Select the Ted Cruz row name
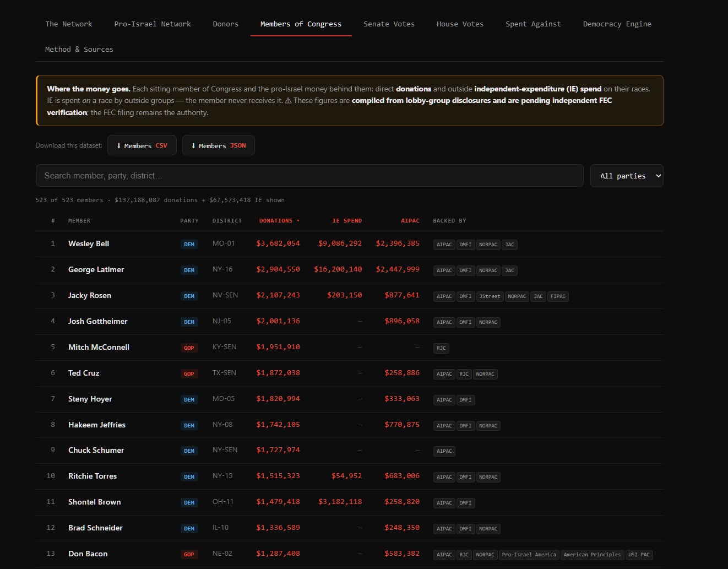 point(84,373)
